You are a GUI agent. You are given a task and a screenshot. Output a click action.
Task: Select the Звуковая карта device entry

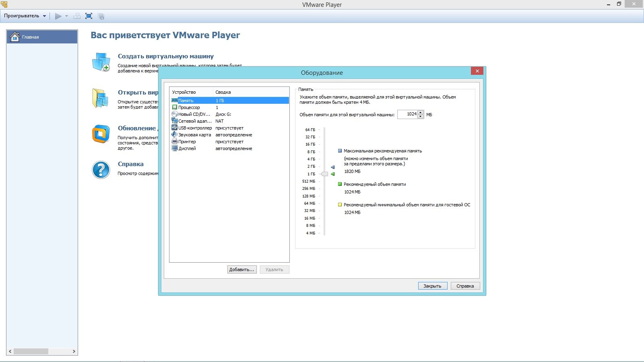point(194,135)
